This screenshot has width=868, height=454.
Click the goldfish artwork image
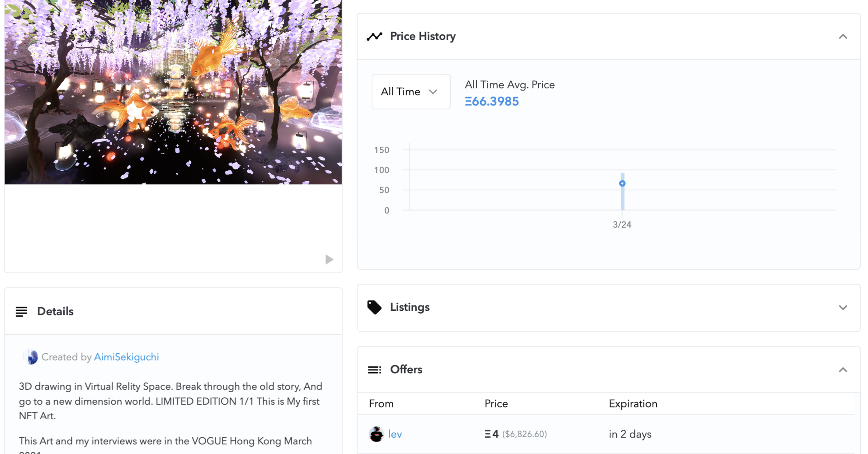click(x=173, y=92)
